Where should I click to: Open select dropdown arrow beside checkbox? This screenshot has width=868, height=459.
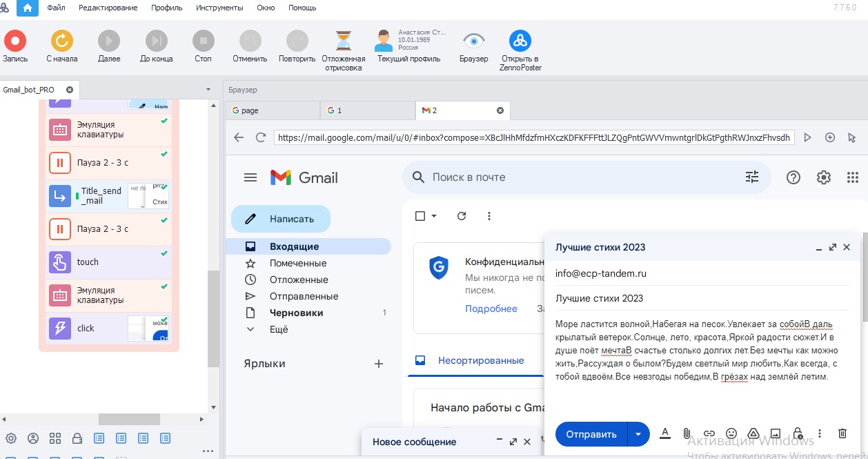pyautogui.click(x=434, y=216)
